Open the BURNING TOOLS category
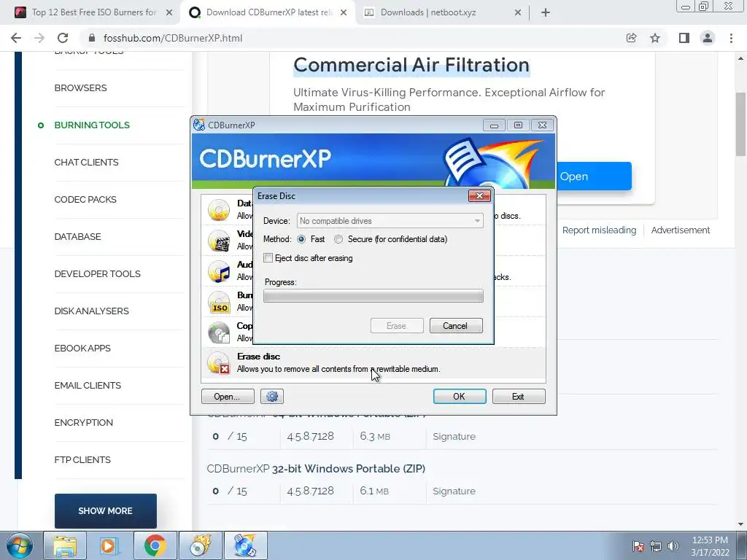Image resolution: width=747 pixels, height=560 pixels. pos(92,125)
